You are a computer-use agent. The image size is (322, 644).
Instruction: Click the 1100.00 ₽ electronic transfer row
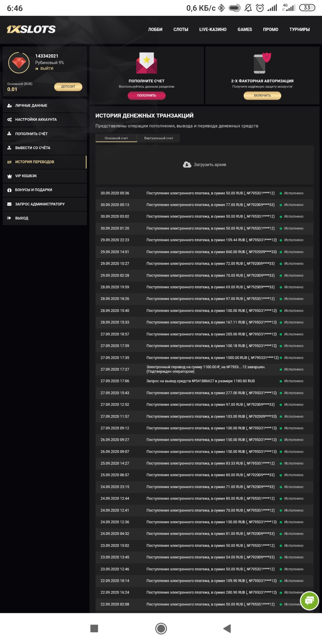point(205,369)
